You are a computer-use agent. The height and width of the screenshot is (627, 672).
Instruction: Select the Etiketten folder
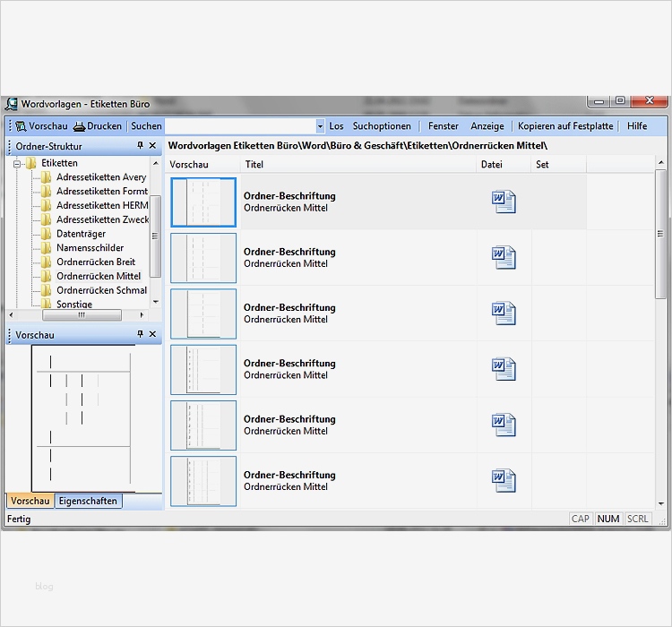tap(59, 163)
